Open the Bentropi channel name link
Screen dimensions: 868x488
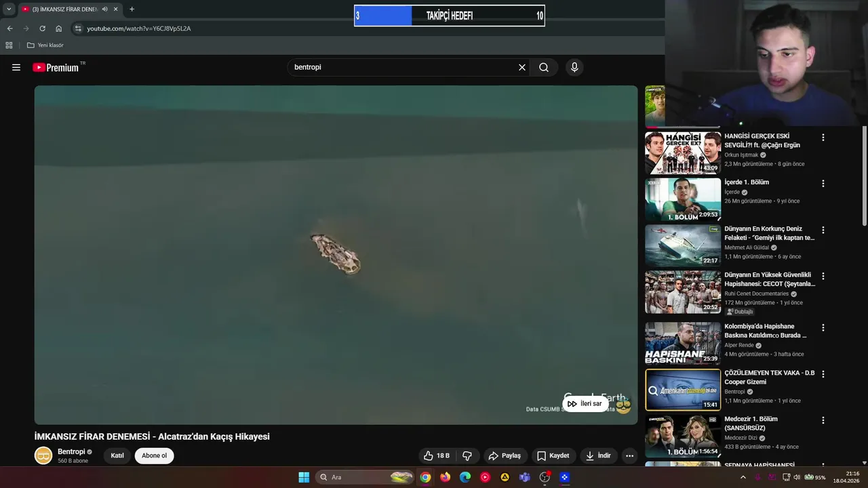pyautogui.click(x=71, y=451)
